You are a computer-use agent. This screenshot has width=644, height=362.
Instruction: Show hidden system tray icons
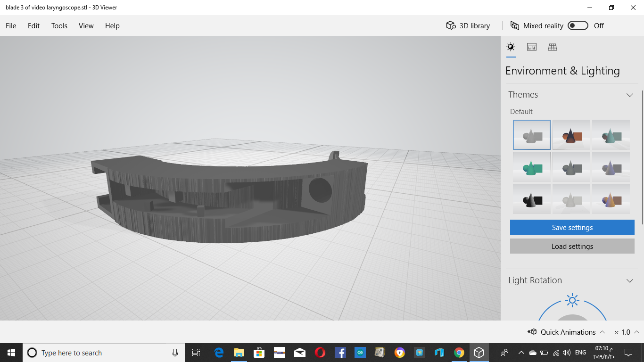[x=521, y=353]
